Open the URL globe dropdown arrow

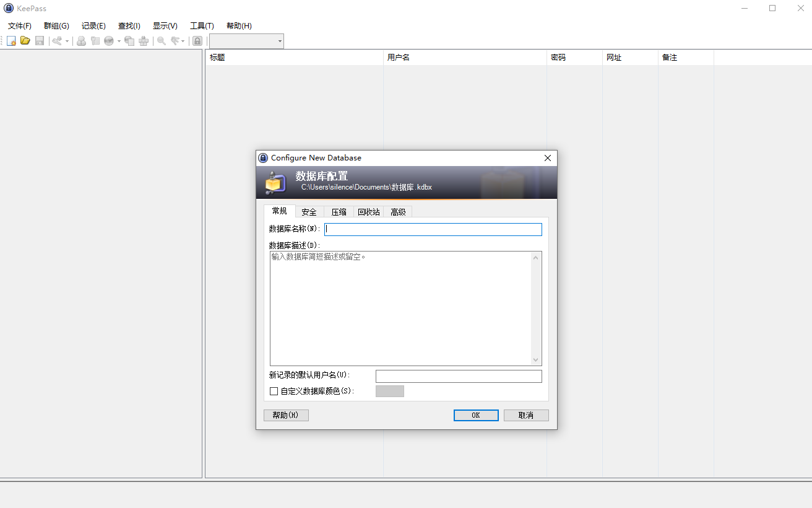click(x=119, y=42)
